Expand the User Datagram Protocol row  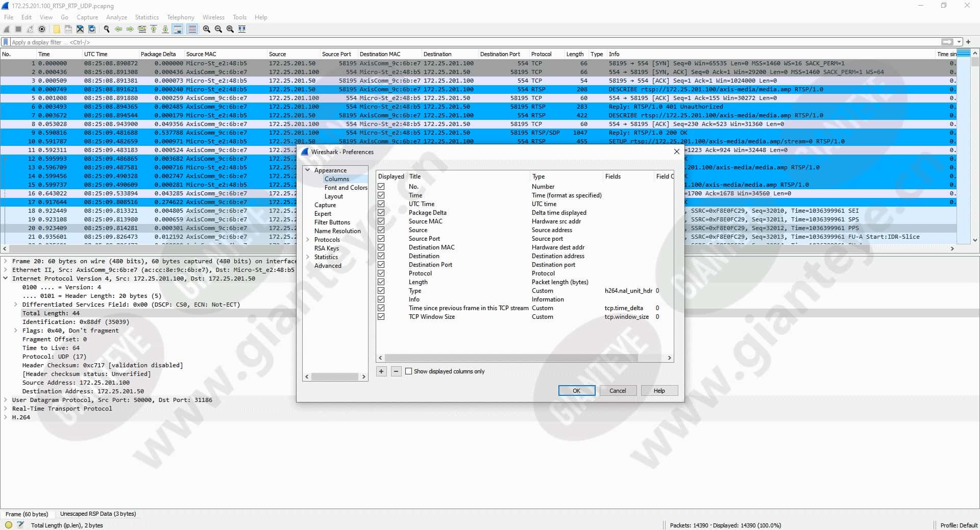point(6,400)
